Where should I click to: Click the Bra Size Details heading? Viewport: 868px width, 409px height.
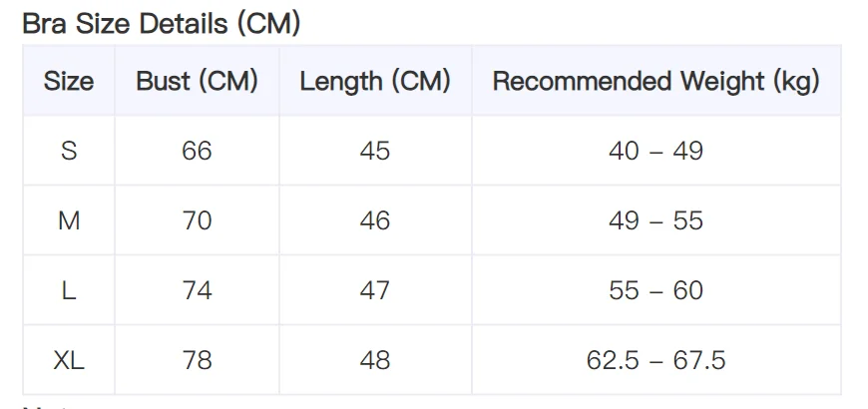(161, 24)
